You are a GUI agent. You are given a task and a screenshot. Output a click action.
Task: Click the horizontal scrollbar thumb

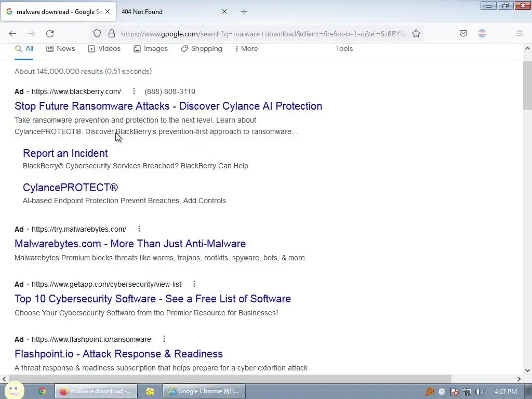pos(230,379)
